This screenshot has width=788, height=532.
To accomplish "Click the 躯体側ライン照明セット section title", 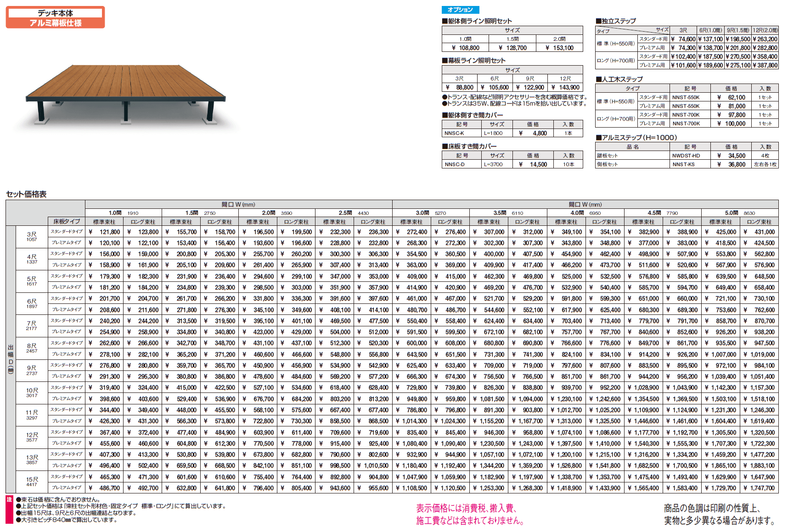I will [477, 21].
